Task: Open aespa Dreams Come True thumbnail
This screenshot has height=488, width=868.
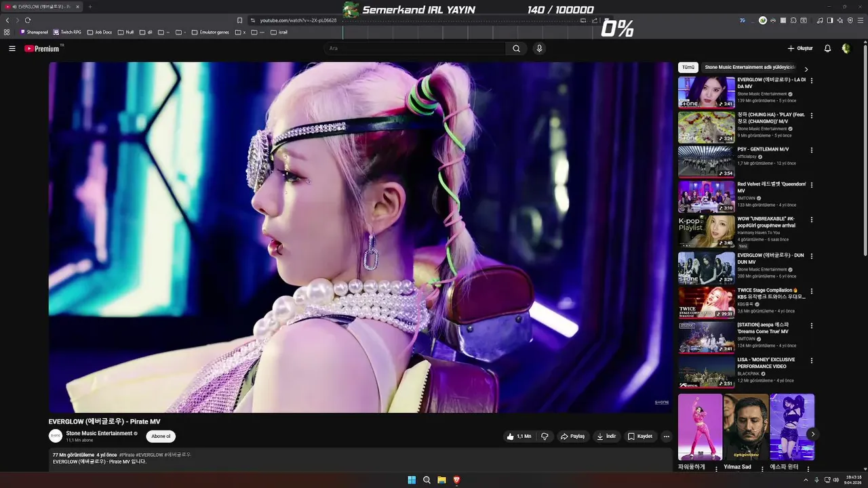Action: tap(707, 337)
